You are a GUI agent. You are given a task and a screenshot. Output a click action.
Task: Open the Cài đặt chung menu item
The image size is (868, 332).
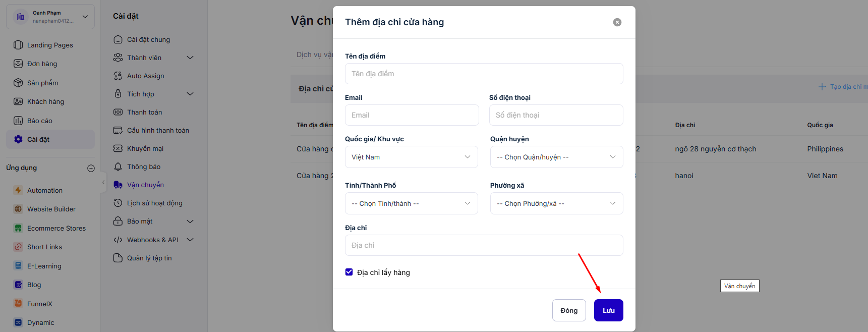148,39
